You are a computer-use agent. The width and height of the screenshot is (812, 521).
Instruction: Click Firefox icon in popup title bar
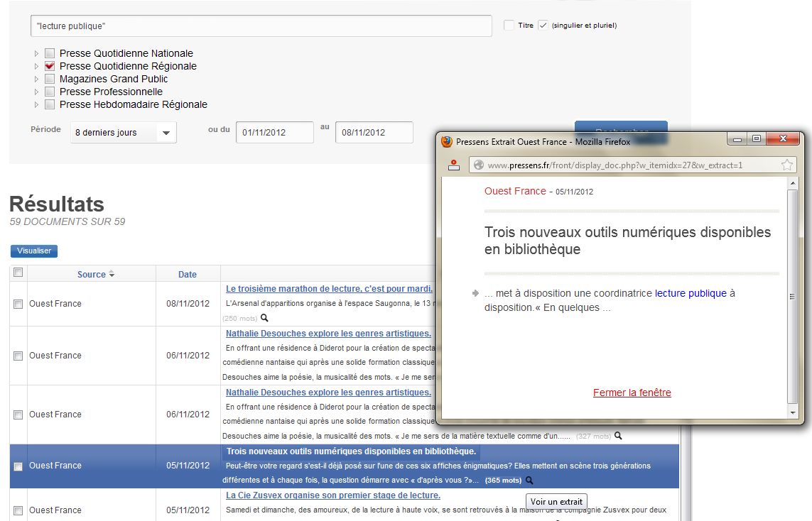click(x=446, y=141)
